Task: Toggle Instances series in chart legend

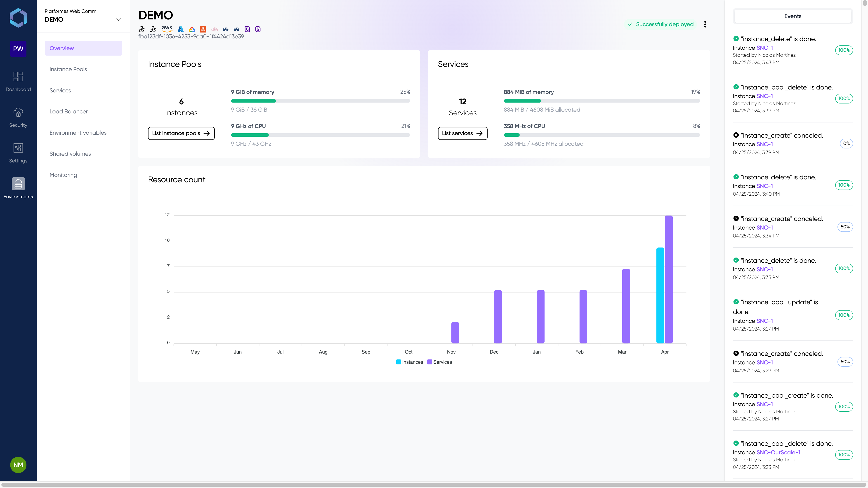Action: click(x=409, y=362)
